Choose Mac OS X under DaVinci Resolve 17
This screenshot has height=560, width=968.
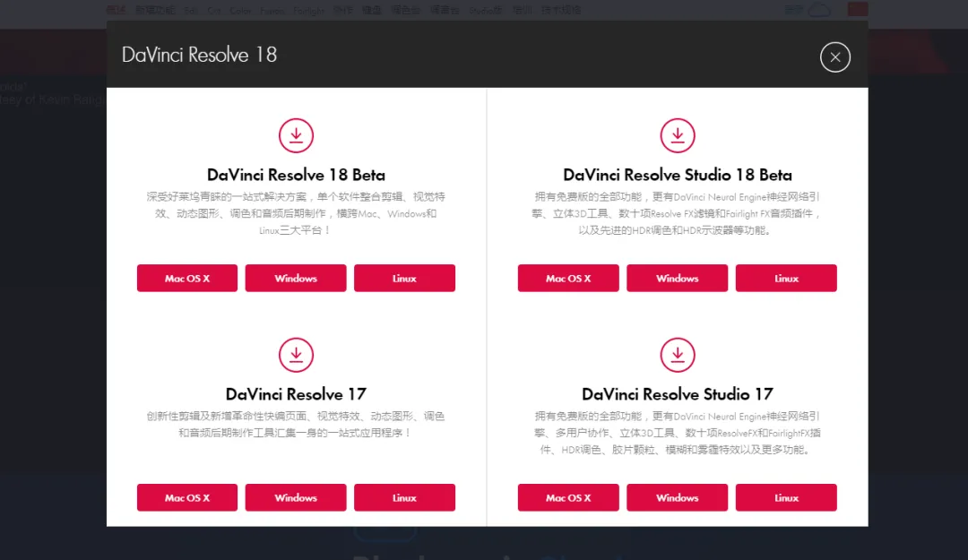click(187, 497)
